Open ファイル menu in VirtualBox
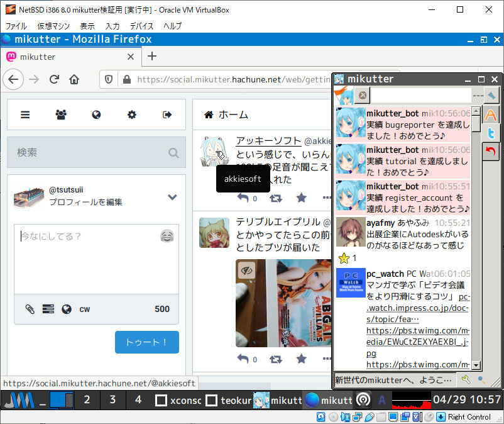Viewport: 504px width, 424px height. click(x=16, y=26)
